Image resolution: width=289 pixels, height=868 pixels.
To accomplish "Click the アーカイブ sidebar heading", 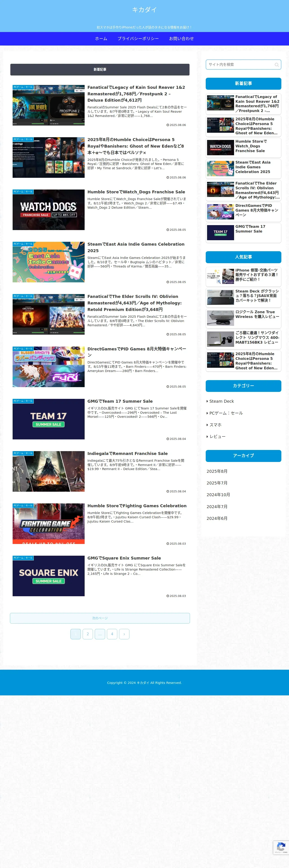I will pyautogui.click(x=244, y=456).
